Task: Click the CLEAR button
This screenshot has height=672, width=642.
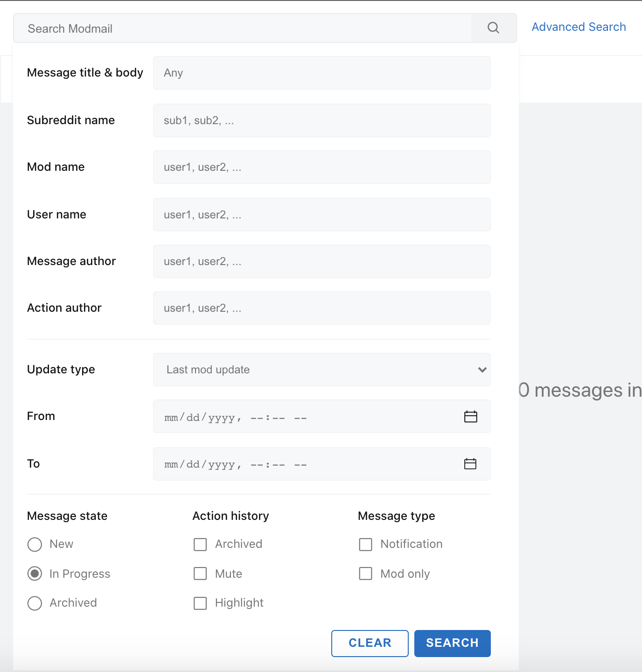Action: (370, 643)
